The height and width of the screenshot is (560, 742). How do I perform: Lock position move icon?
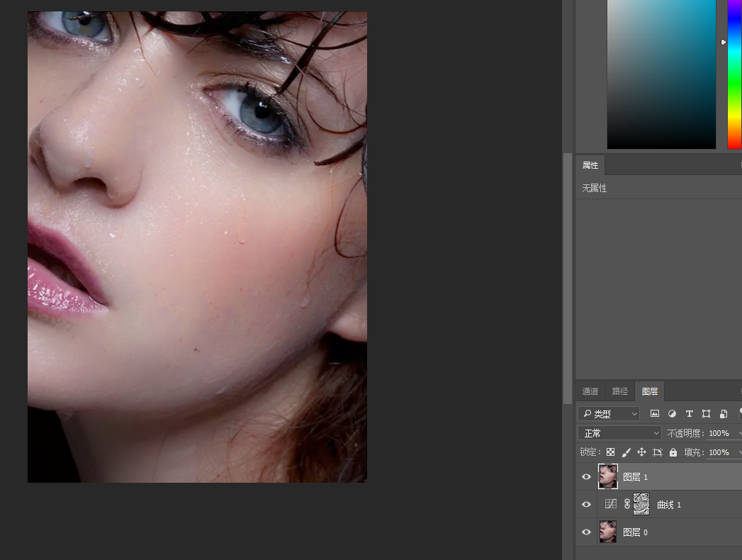click(641, 452)
